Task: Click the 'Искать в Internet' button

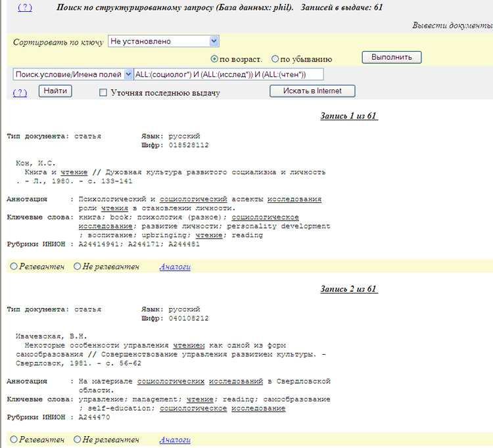Action: pyautogui.click(x=312, y=91)
